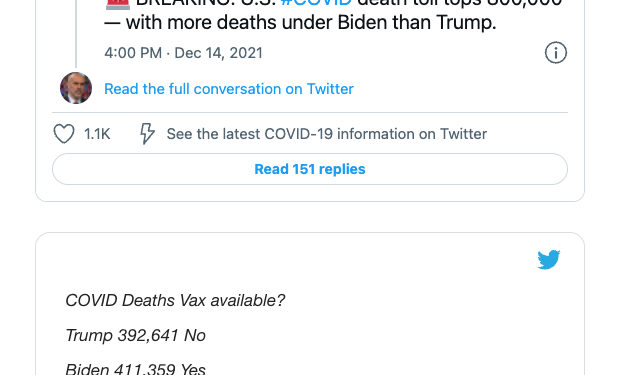Click the #COVID hashtag link
The width and height of the screenshot is (629, 375).
pyautogui.click(x=316, y=3)
